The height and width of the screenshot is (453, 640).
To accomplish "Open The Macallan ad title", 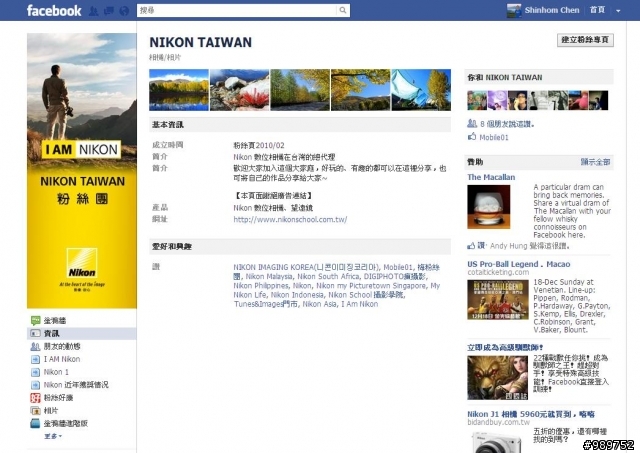I will [491, 177].
